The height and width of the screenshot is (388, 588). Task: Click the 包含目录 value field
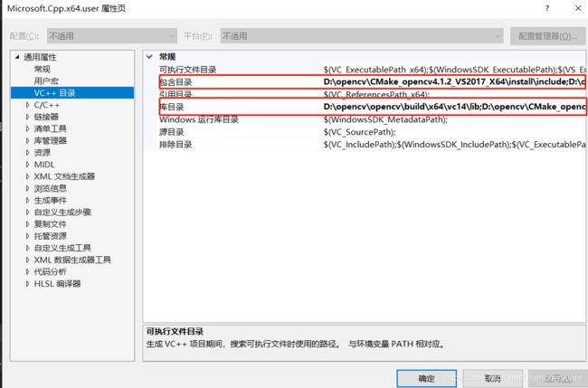(452, 82)
